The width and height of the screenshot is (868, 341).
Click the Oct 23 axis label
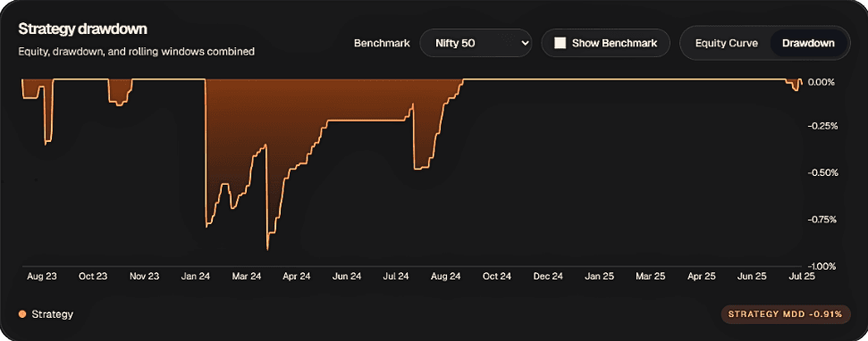pos(92,276)
